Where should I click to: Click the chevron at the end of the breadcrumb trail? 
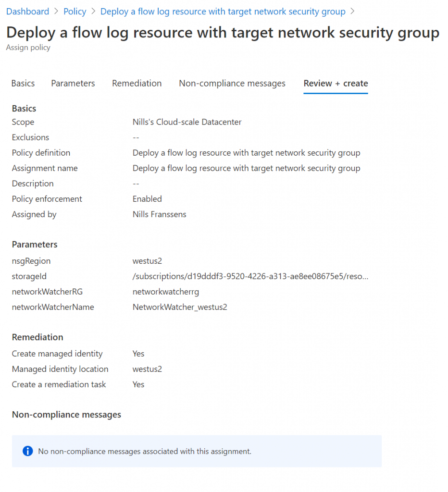coord(353,12)
